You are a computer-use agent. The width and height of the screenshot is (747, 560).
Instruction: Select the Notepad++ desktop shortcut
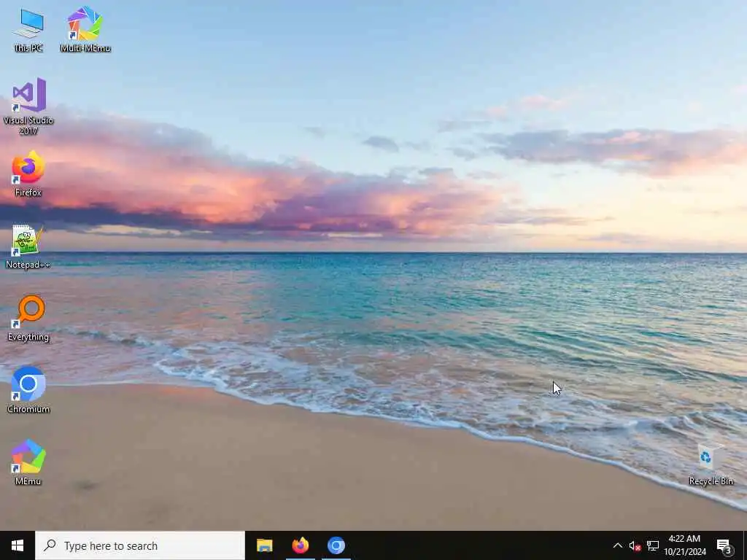(28, 246)
